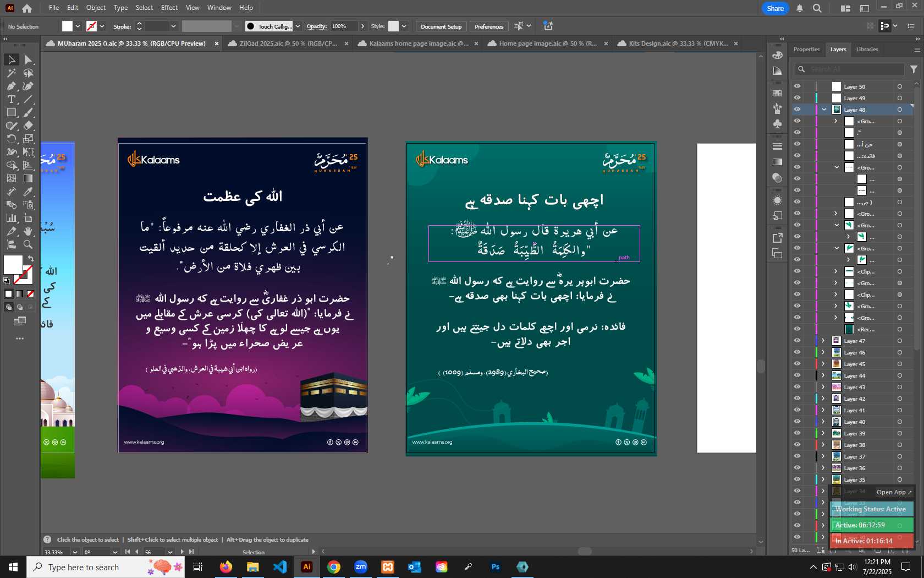Open the brush definition Touch Callig dropdown
The height and width of the screenshot is (578, 924).
298,26
